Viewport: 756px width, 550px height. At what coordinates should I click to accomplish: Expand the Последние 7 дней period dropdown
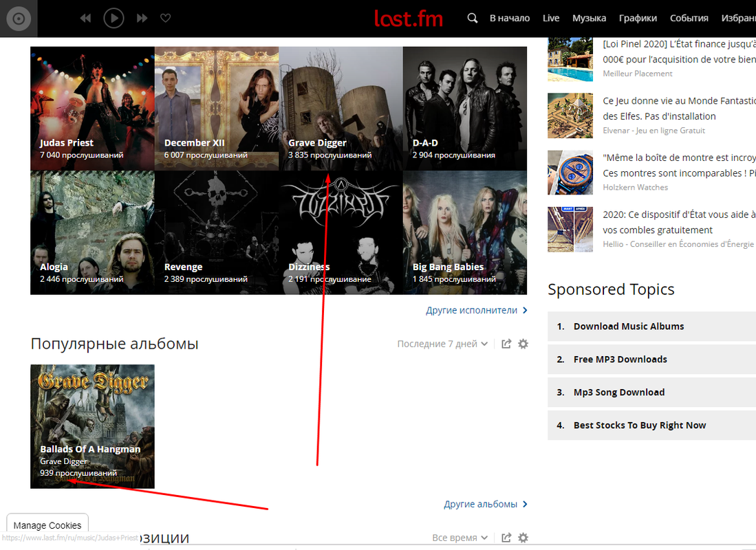coord(442,344)
